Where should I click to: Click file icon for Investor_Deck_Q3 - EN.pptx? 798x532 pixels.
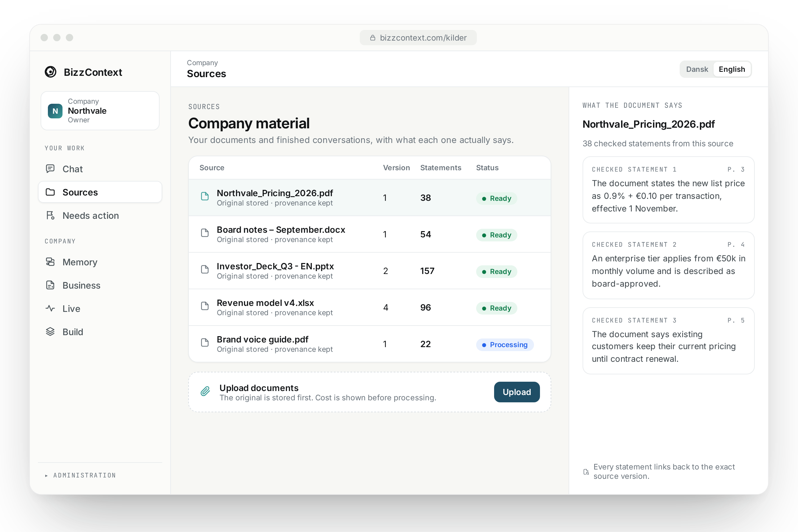[205, 269]
